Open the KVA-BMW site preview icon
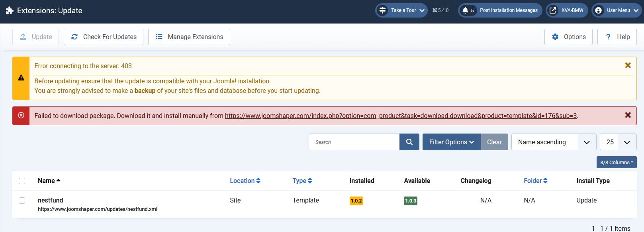Screen dimensions: 644x232 click(553, 10)
